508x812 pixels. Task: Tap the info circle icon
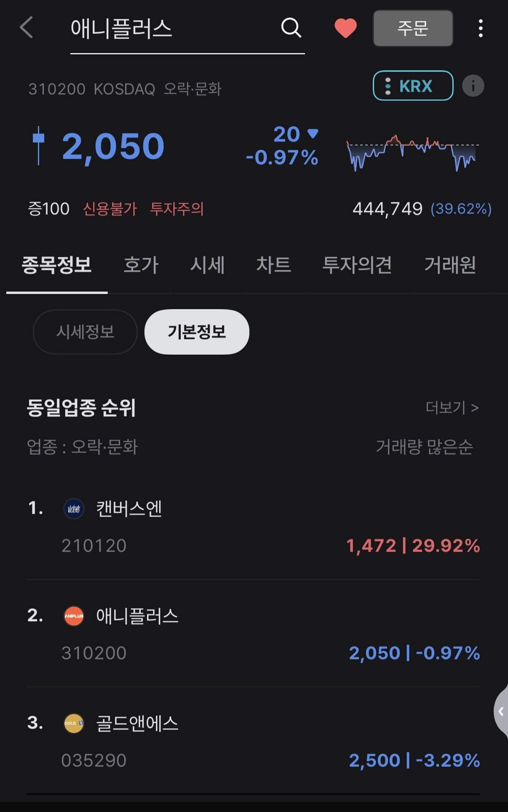coord(473,86)
